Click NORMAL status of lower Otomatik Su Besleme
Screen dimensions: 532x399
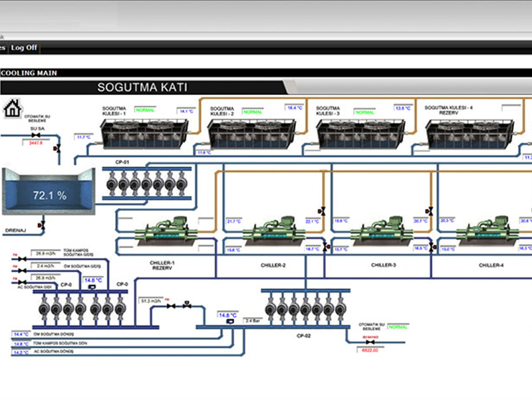click(x=398, y=327)
